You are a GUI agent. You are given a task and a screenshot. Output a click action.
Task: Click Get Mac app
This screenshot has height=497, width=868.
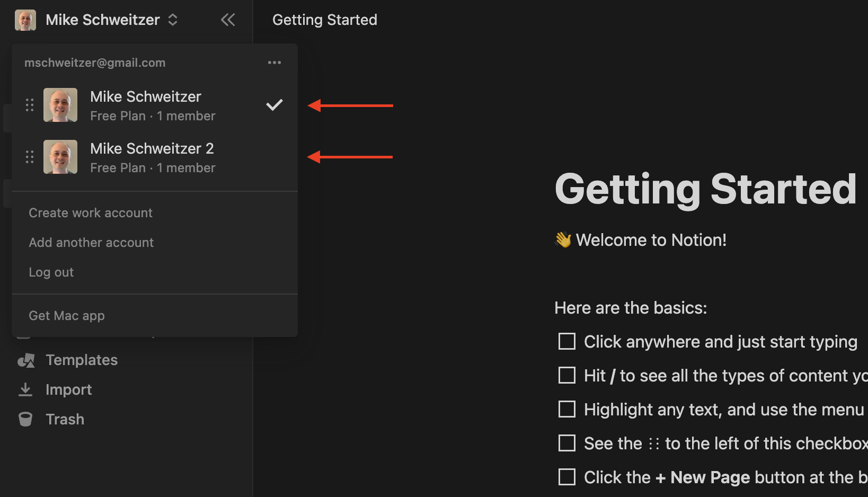click(67, 316)
